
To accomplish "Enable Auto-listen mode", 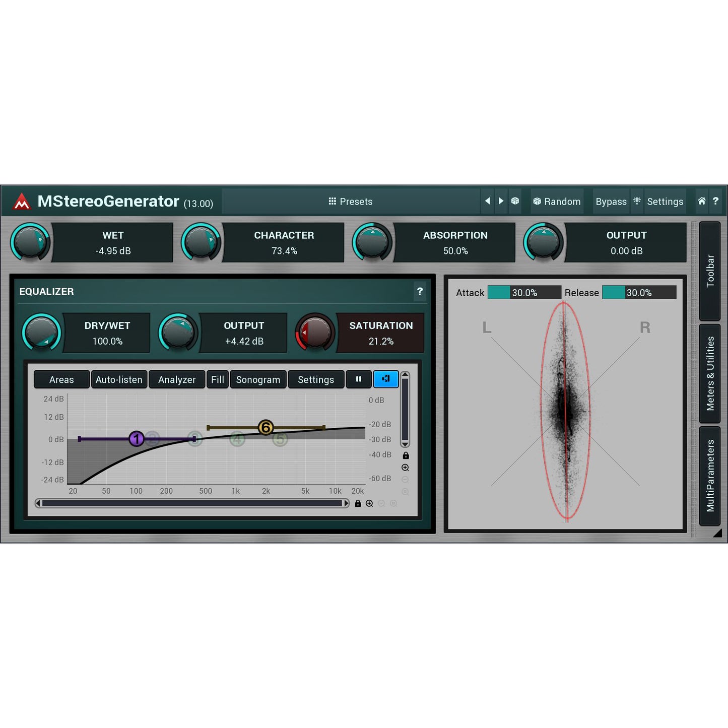I will point(119,379).
